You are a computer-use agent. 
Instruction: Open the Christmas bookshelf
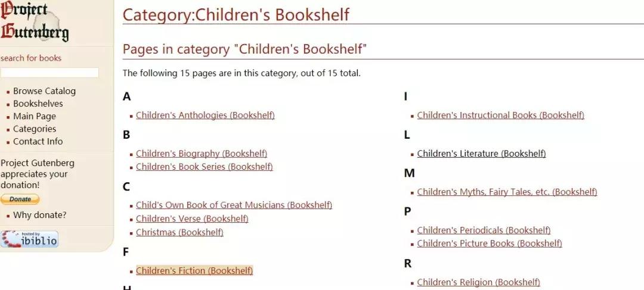tap(179, 232)
